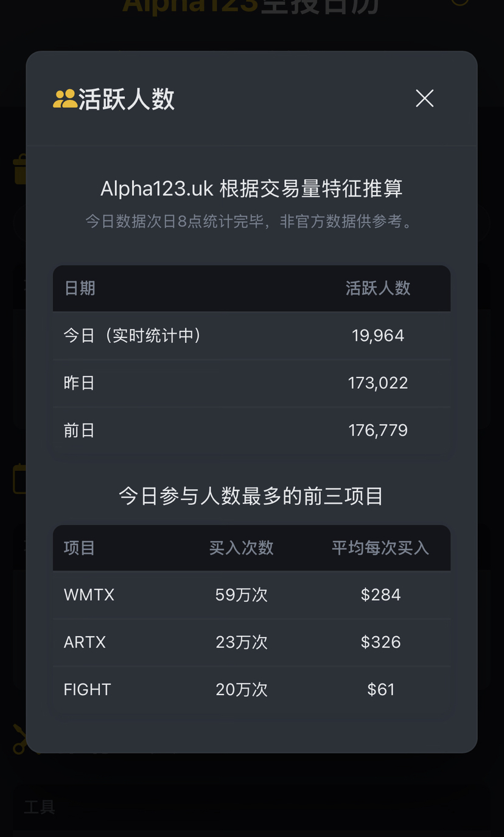Click the 活跃人数 column header in table
This screenshot has height=837, width=504.
click(378, 288)
